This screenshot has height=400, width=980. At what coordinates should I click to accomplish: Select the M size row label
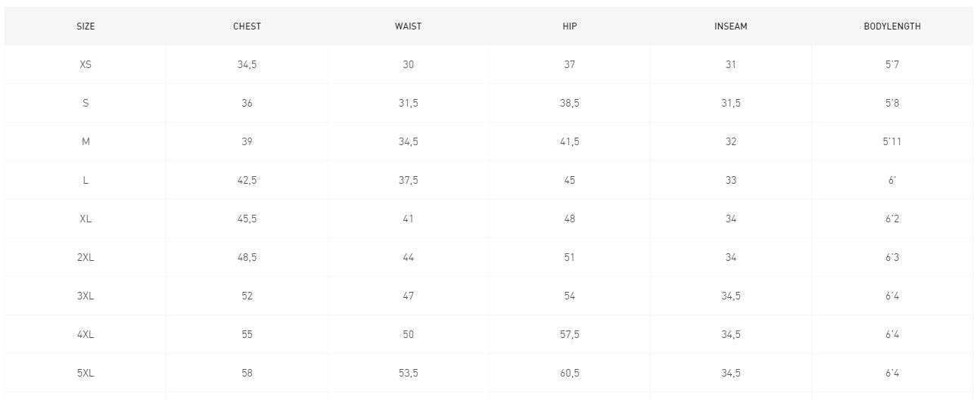(86, 142)
